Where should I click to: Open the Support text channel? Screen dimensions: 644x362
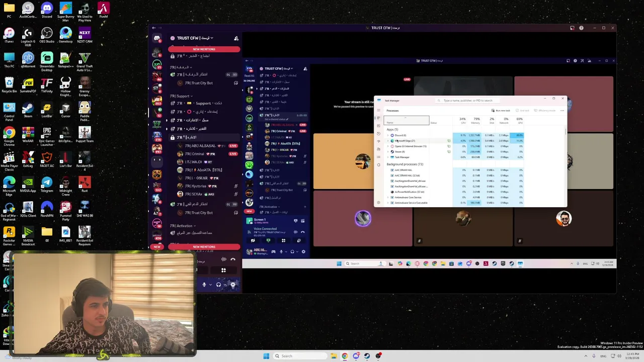(x=203, y=104)
